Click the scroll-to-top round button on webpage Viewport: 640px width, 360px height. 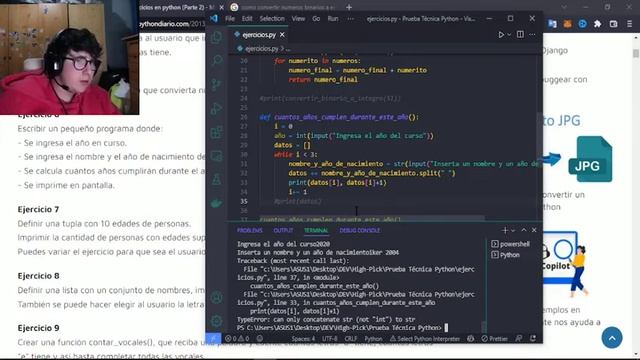point(612,338)
